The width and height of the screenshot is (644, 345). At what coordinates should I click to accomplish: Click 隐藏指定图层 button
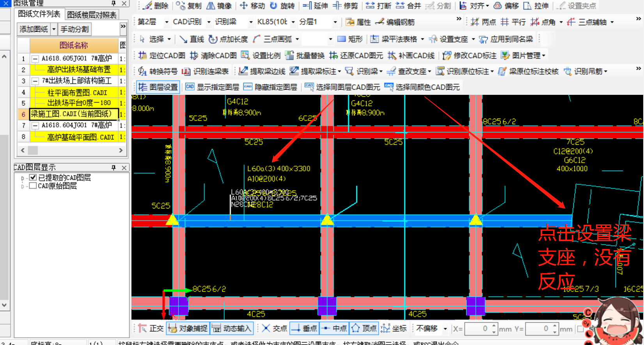(x=270, y=87)
